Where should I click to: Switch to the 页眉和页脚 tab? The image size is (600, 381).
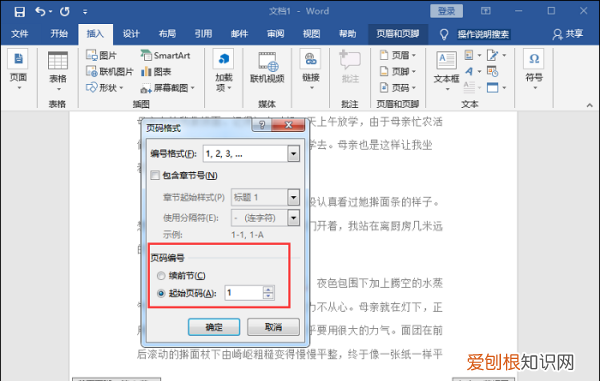[x=398, y=34]
